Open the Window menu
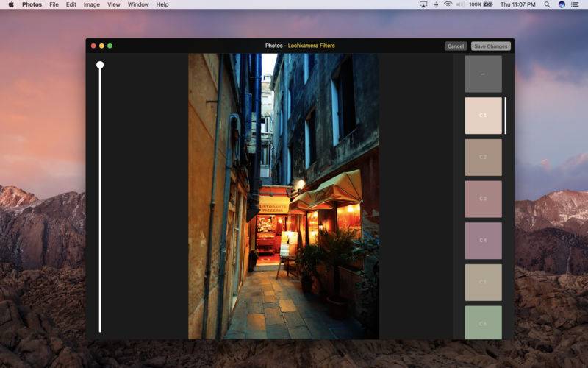Image resolution: width=588 pixels, height=368 pixels. [x=138, y=4]
